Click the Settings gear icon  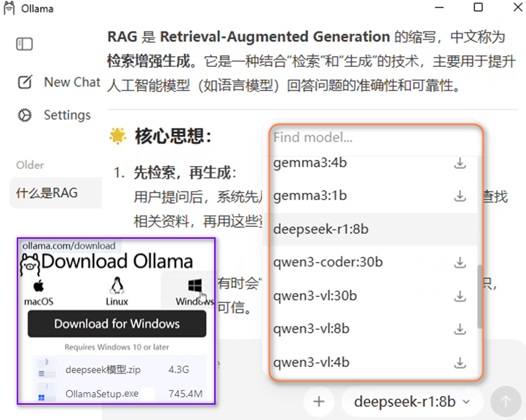(25, 115)
